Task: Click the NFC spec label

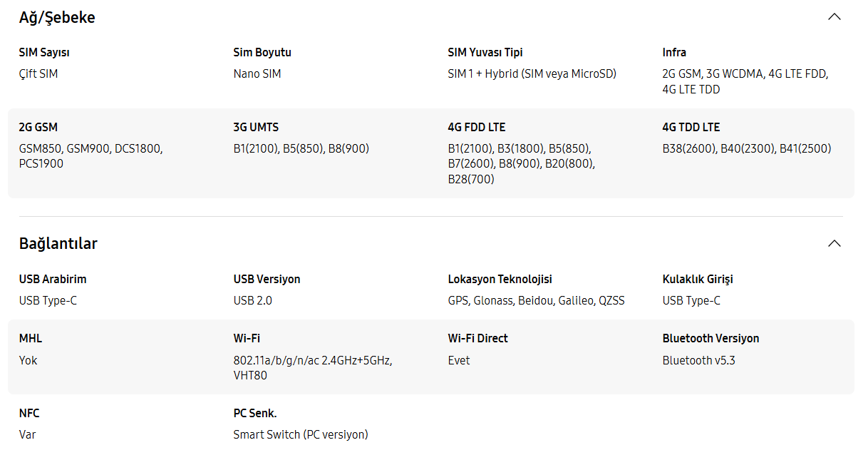Action: [x=29, y=414]
